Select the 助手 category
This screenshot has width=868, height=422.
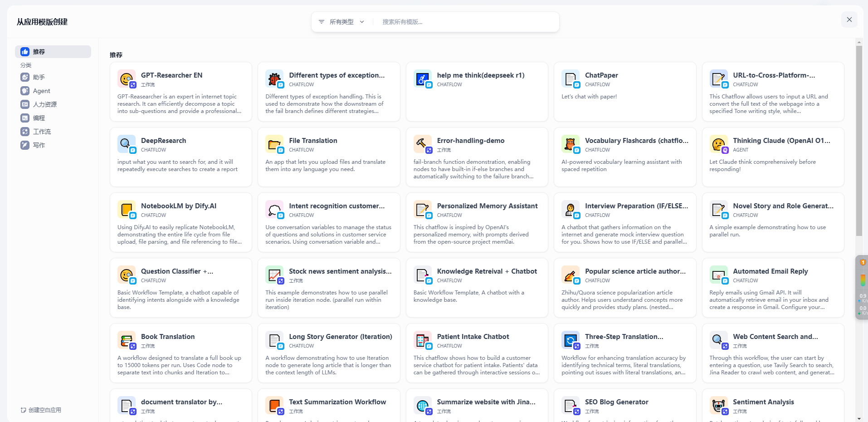[x=53, y=77]
